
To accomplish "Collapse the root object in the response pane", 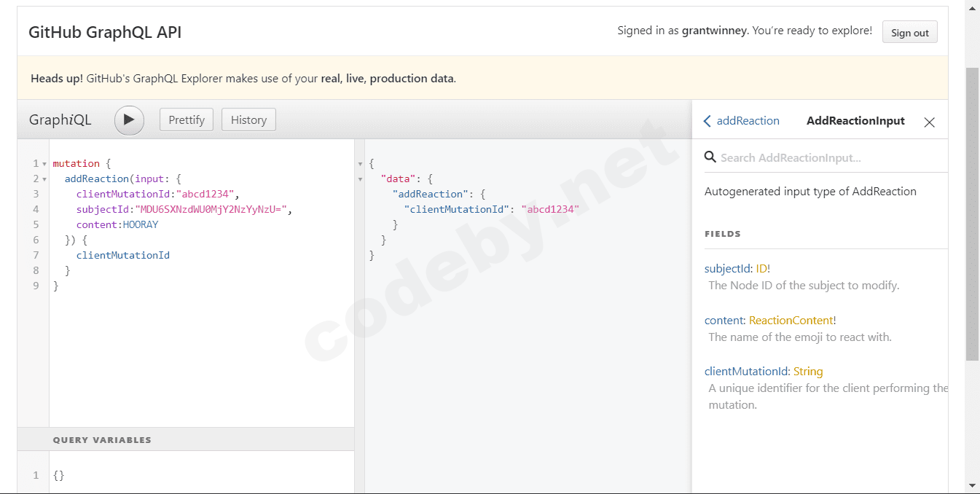I will pyautogui.click(x=360, y=164).
